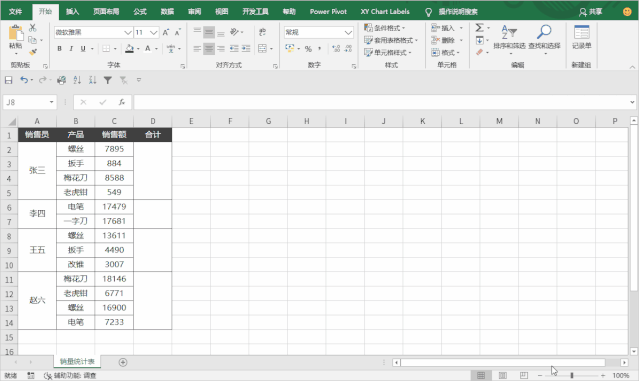Expand the font name dropdown
Image resolution: width=639 pixels, height=381 pixels.
128,32
